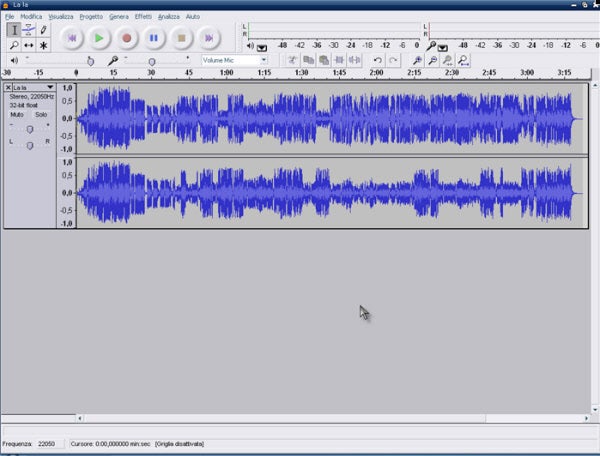Click the Frequenza 22050 rate field
Viewport: 600px width, 456px height.
coord(49,444)
